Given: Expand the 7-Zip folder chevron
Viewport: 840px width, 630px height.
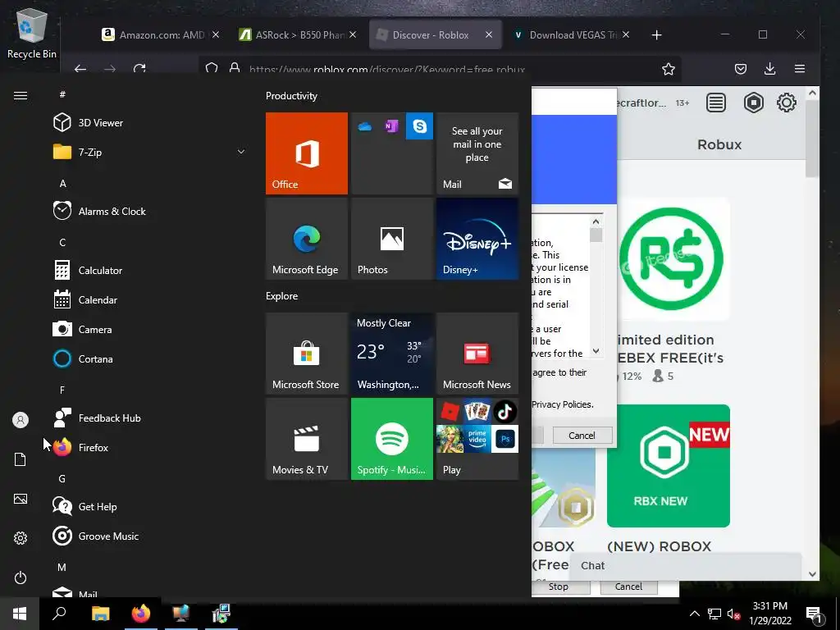Looking at the screenshot, I should click(x=241, y=152).
